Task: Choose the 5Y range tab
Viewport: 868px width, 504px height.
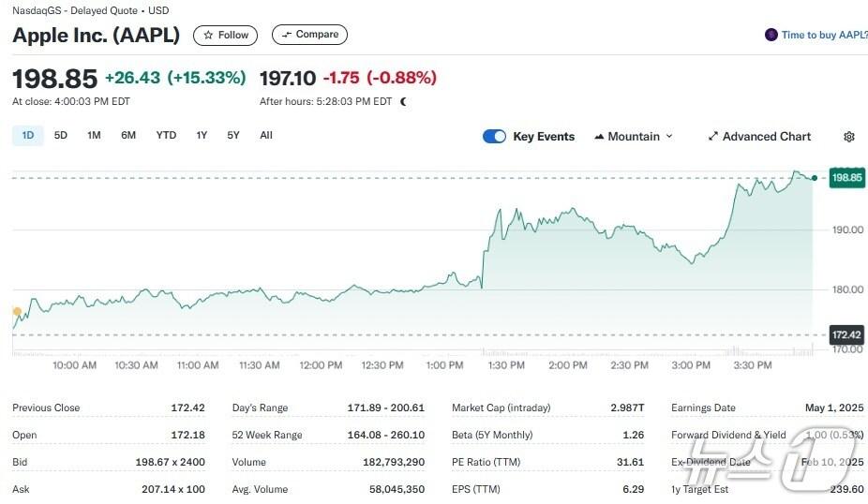Action: (233, 135)
